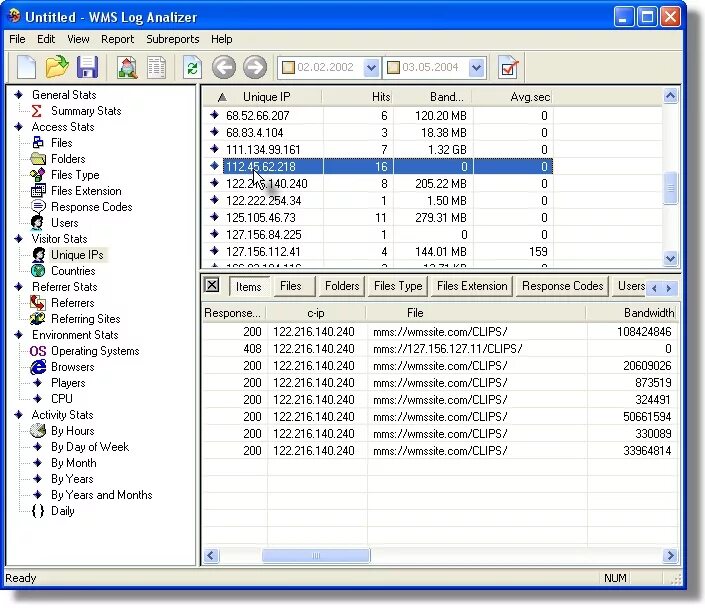Image resolution: width=705 pixels, height=608 pixels.
Task: Click the By Hours clock icon
Action: [38, 431]
